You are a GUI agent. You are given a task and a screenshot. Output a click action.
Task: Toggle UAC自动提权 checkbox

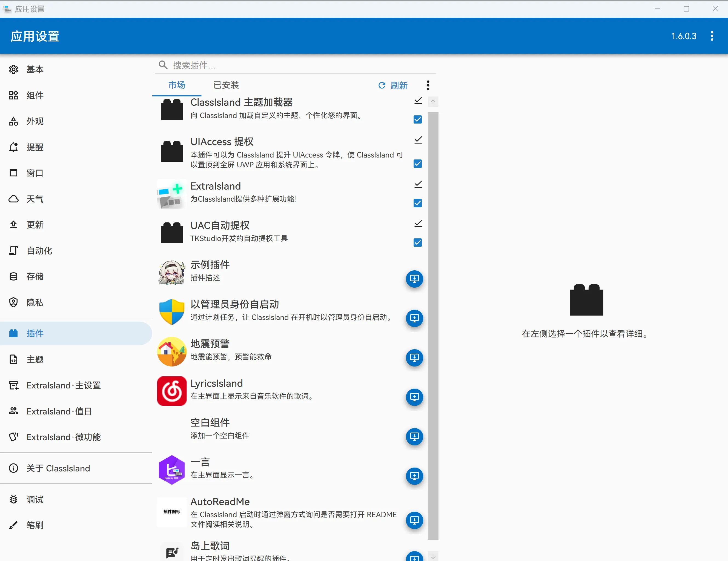click(418, 243)
